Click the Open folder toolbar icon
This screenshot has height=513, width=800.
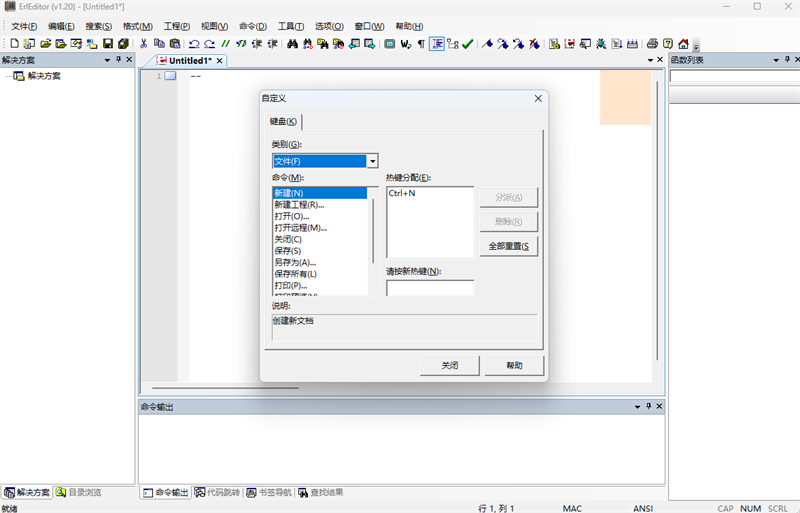coord(46,44)
